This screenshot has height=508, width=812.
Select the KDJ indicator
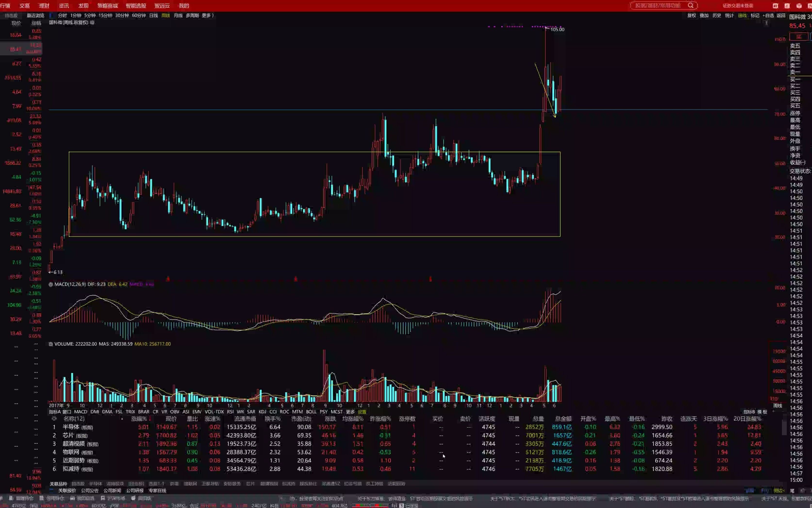262,412
